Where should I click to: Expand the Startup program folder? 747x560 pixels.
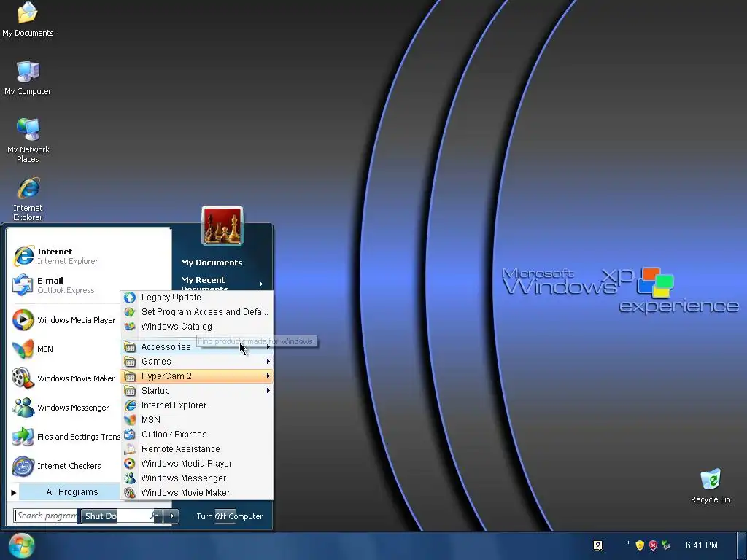tap(197, 391)
